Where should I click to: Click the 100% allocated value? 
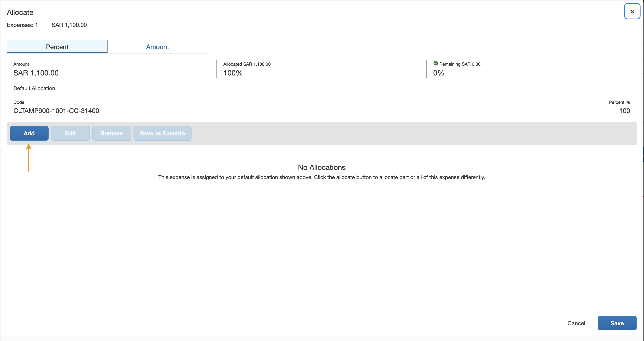[x=233, y=73]
